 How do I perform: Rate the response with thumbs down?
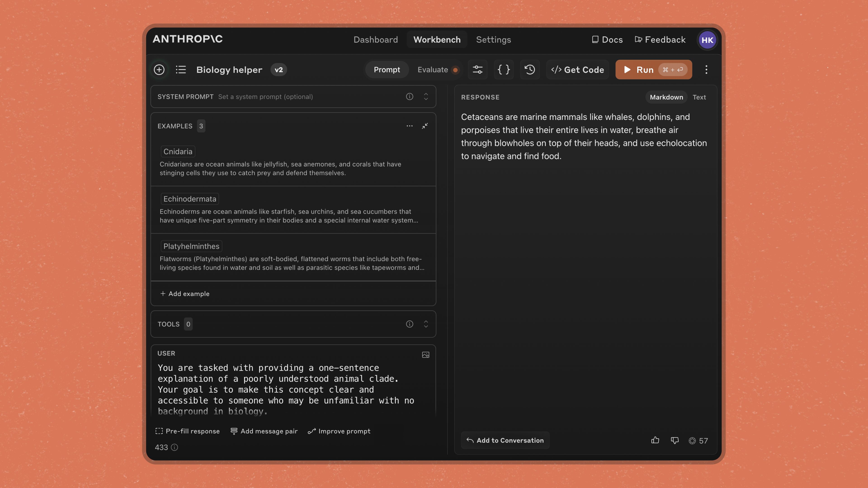click(675, 441)
